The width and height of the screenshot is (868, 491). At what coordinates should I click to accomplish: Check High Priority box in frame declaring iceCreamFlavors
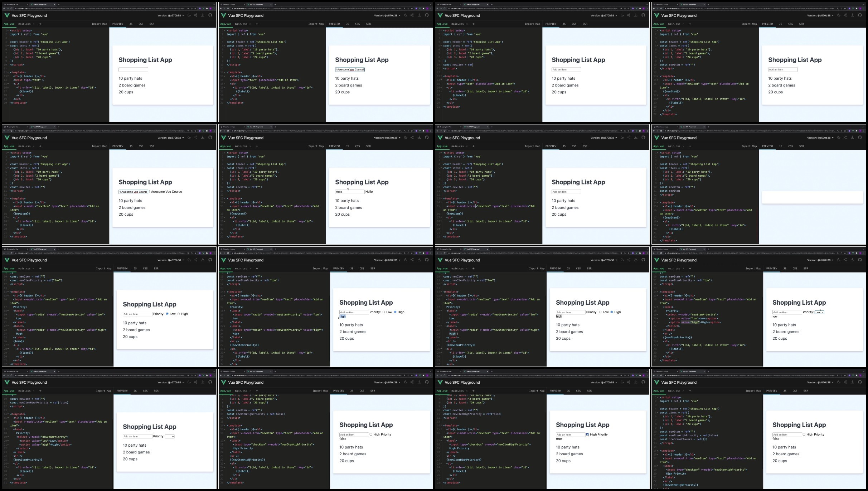pos(804,434)
